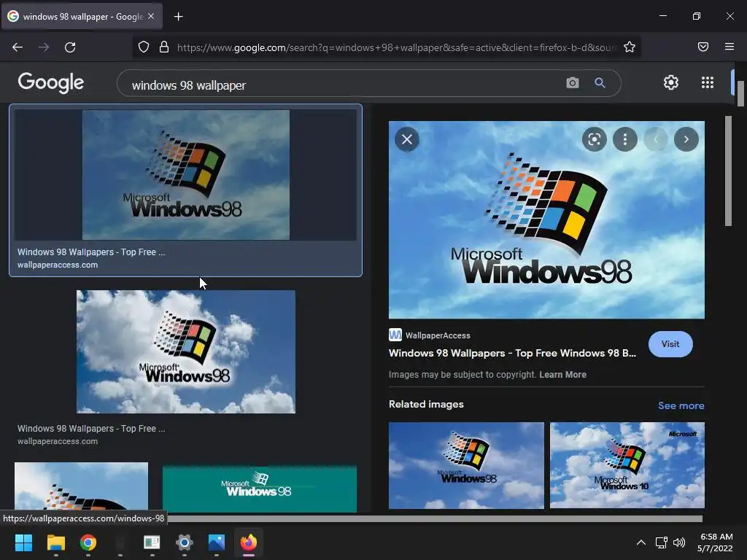Open the volume speaker icon
This screenshot has width=747, height=560.
point(679,542)
